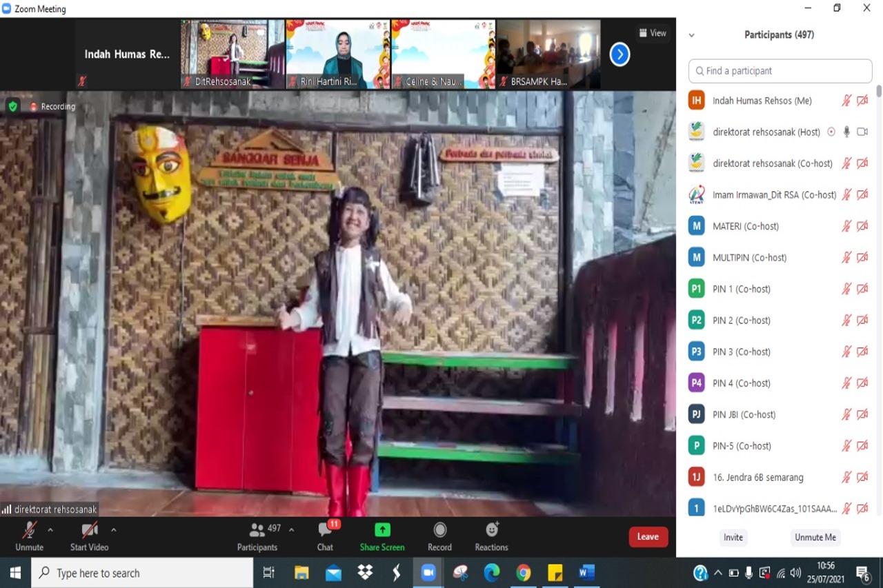The width and height of the screenshot is (883, 588).
Task: Show hidden system tray icons arrow
Action: [717, 573]
